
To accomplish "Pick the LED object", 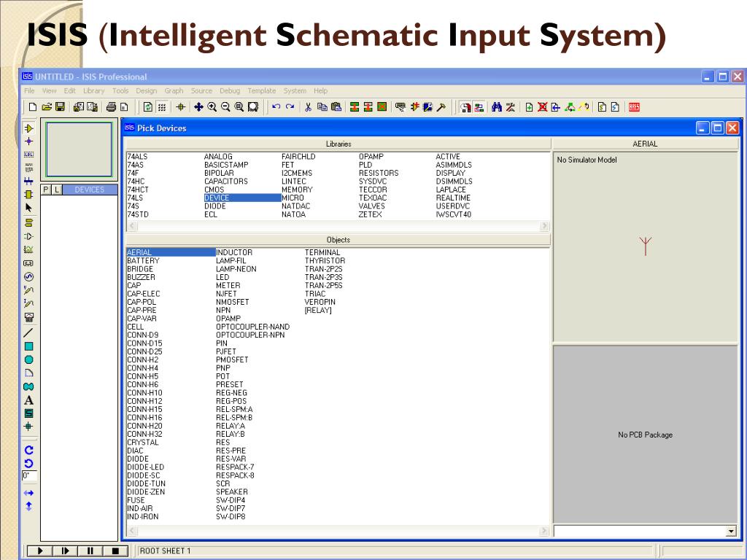I will point(222,277).
